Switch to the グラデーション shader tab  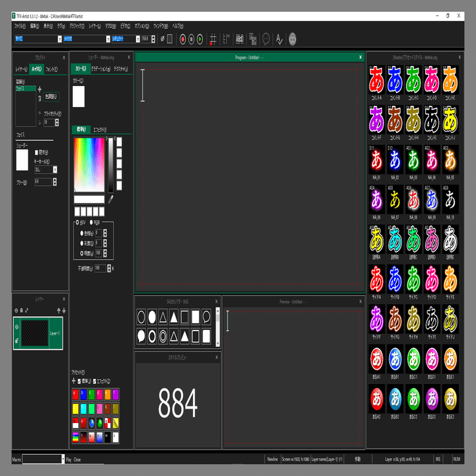[x=100, y=69]
